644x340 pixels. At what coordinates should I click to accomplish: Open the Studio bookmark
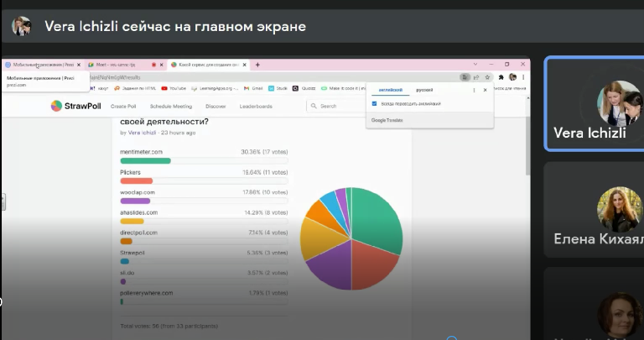coord(278,88)
